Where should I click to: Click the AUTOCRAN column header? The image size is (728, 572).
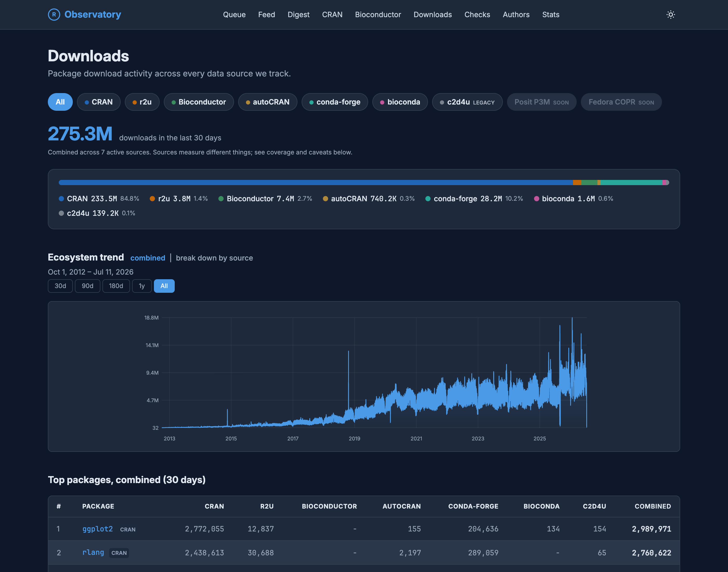(x=401, y=506)
